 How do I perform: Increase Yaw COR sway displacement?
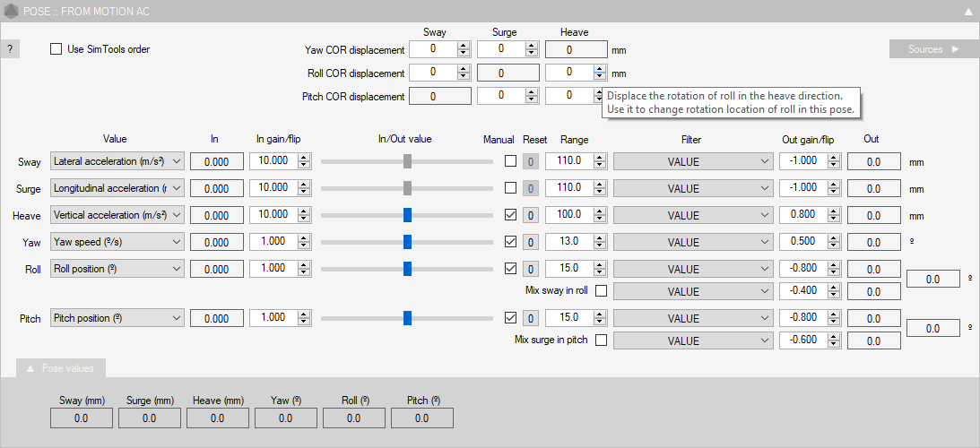[464, 45]
